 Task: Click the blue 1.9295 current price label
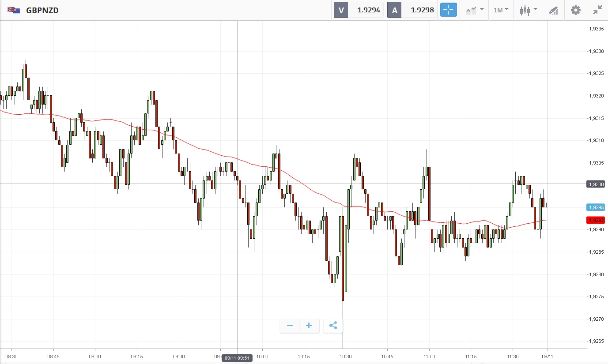[x=596, y=207]
